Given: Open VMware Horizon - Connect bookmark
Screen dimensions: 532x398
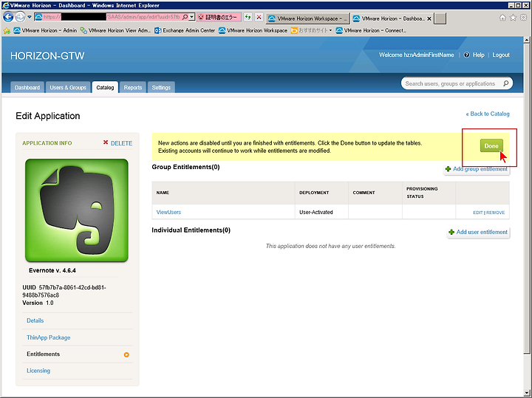Looking at the screenshot, I should 371,30.
